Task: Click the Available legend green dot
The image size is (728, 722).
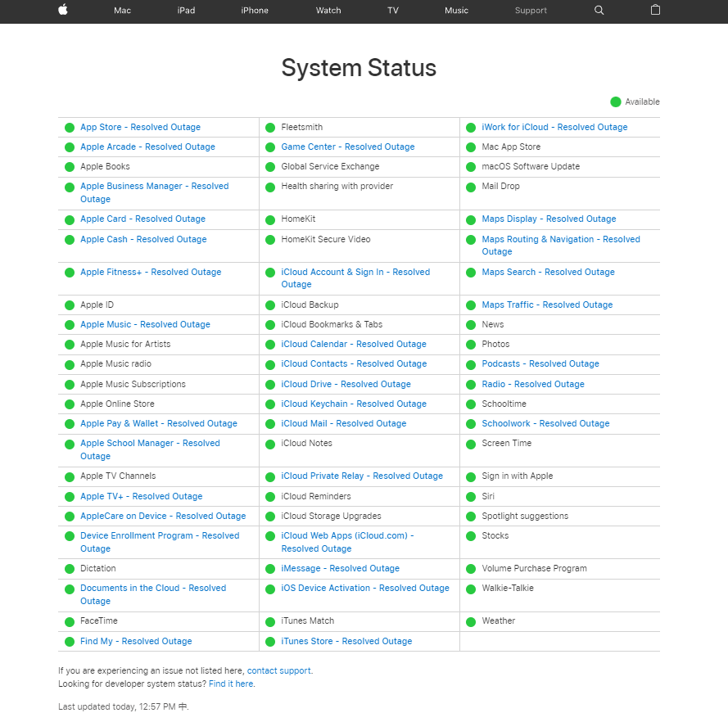Action: pos(616,102)
